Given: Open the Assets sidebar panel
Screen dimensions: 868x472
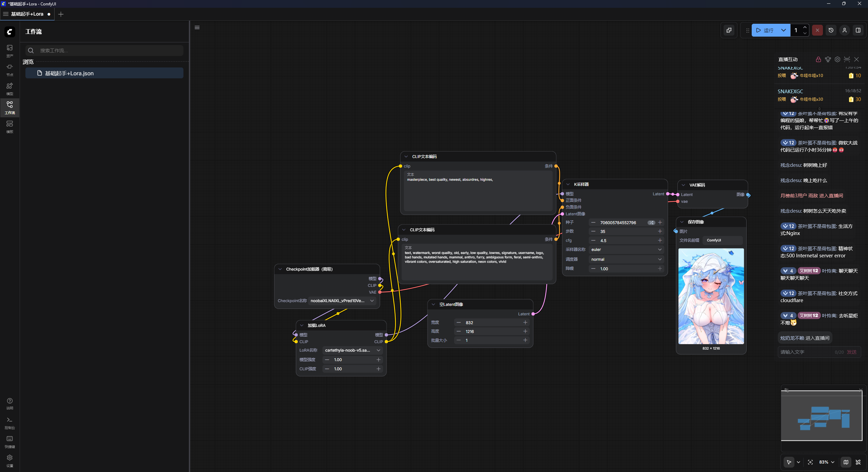Looking at the screenshot, I should (x=9, y=50).
